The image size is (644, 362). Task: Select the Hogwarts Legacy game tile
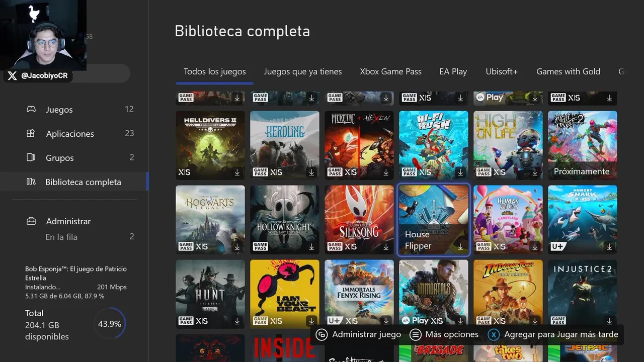(210, 220)
